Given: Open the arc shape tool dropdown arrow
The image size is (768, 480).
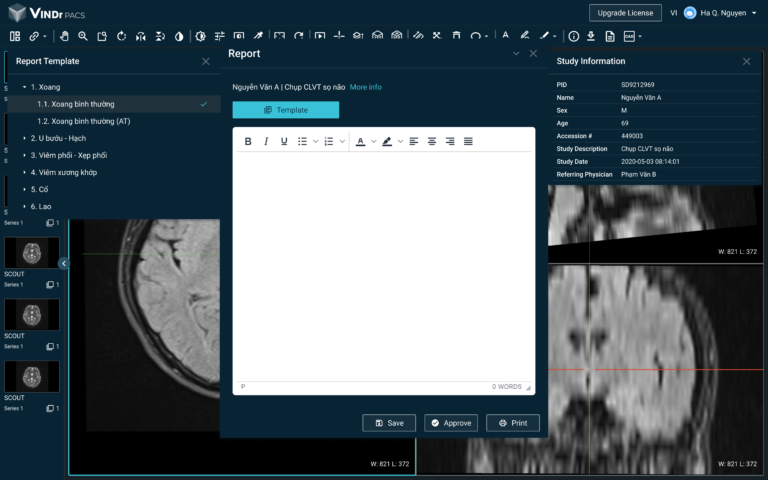Looking at the screenshot, I should pos(486,36).
